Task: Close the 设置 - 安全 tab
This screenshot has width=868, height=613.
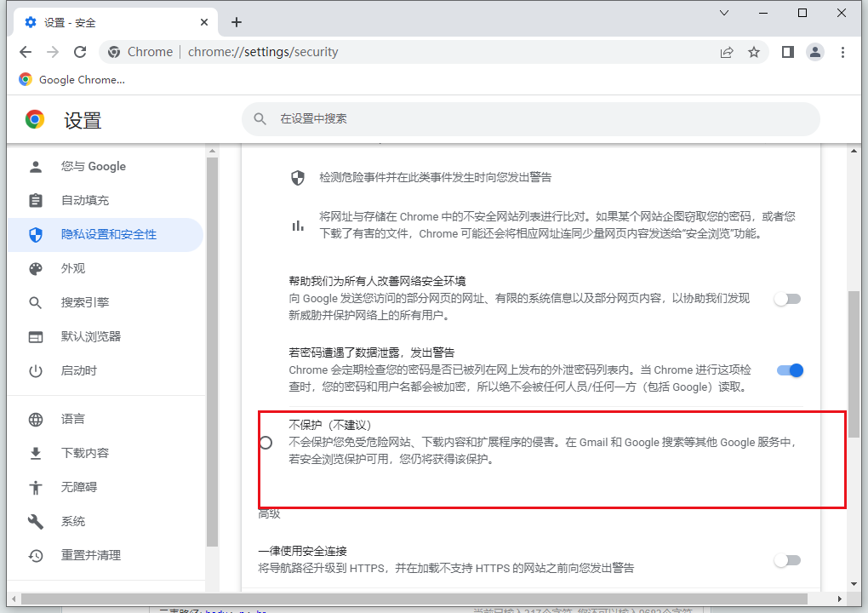Action: (x=204, y=22)
